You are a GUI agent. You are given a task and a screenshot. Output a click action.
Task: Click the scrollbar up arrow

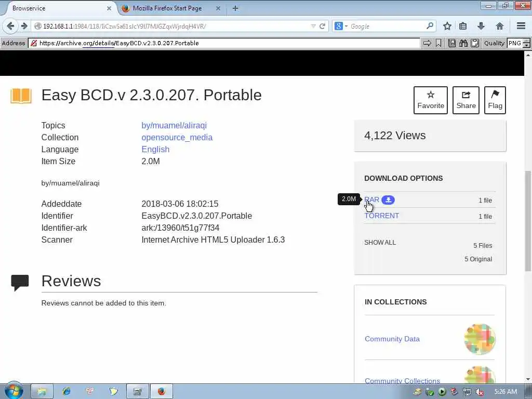pyautogui.click(x=528, y=55)
